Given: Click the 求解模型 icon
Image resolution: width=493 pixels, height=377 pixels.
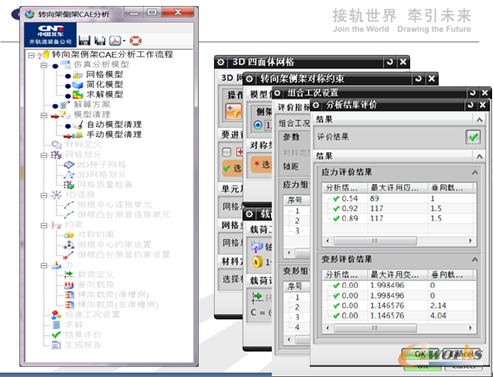Looking at the screenshot, I should [78, 95].
